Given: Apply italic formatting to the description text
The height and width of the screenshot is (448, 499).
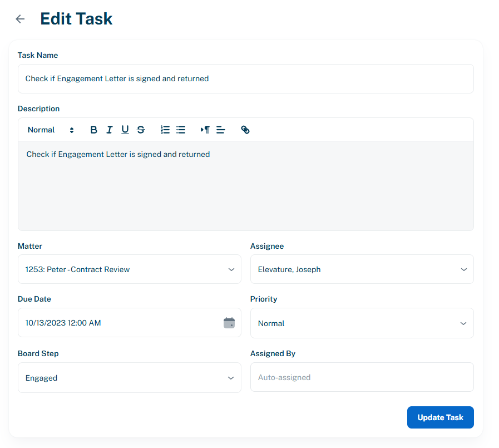Looking at the screenshot, I should pyautogui.click(x=109, y=129).
